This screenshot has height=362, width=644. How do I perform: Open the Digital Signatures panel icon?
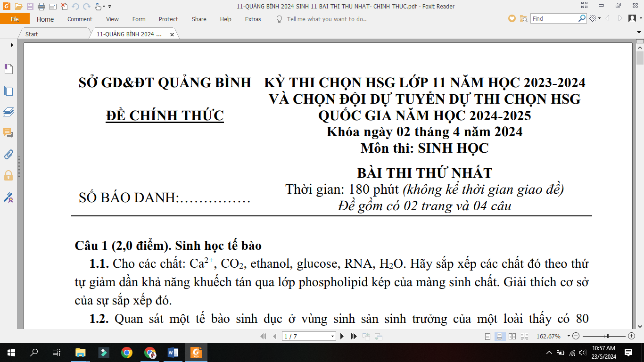click(8, 197)
